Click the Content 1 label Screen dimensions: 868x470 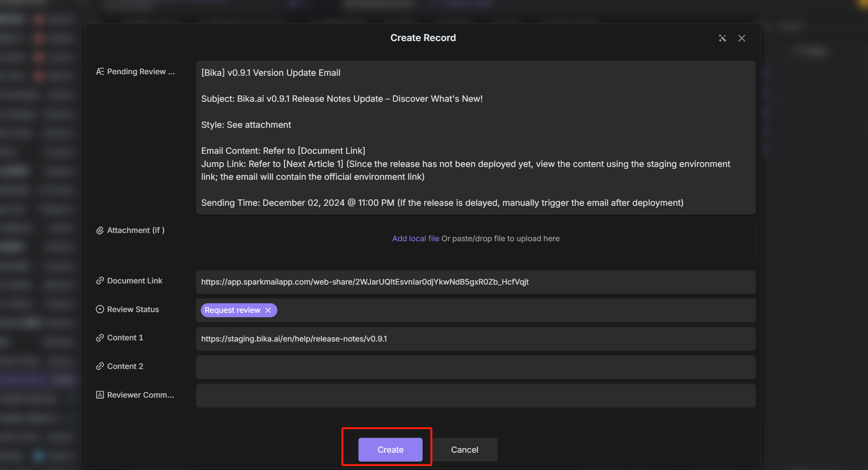[x=125, y=338]
